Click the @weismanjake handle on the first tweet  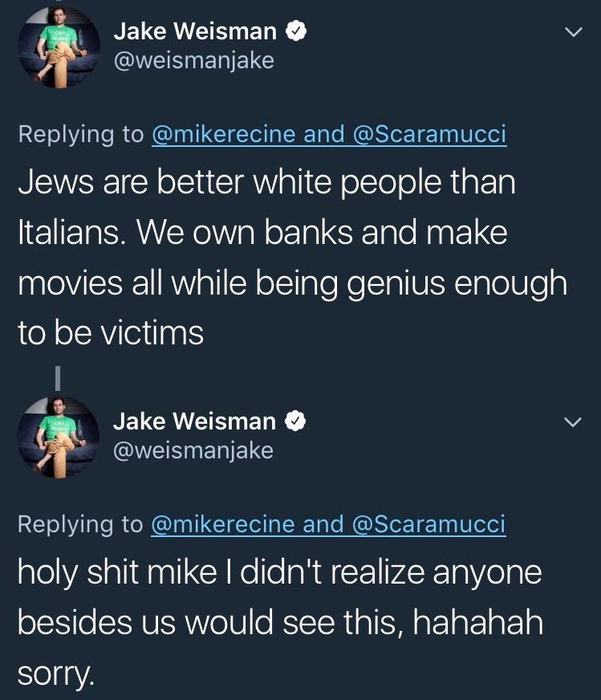pyautogui.click(x=193, y=60)
